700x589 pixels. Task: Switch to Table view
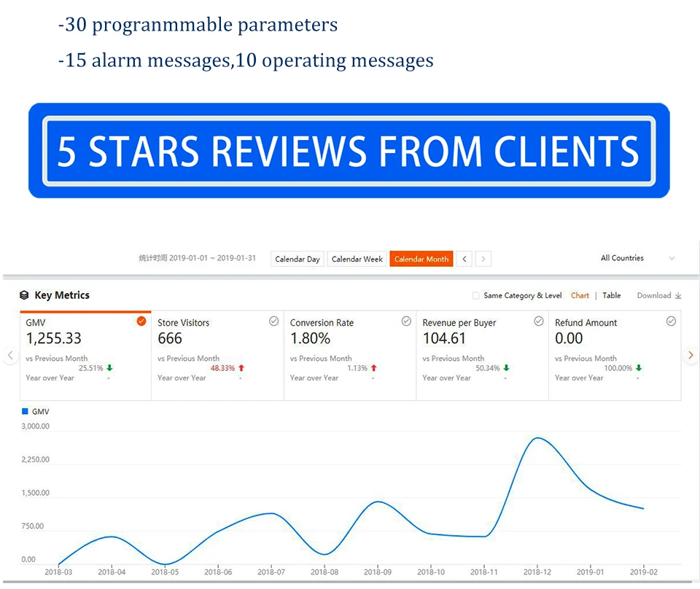click(x=612, y=295)
